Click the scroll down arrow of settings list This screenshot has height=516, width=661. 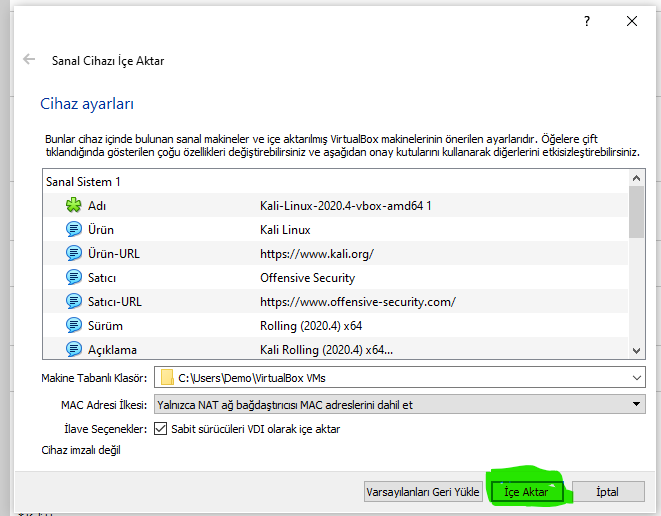pyautogui.click(x=636, y=350)
